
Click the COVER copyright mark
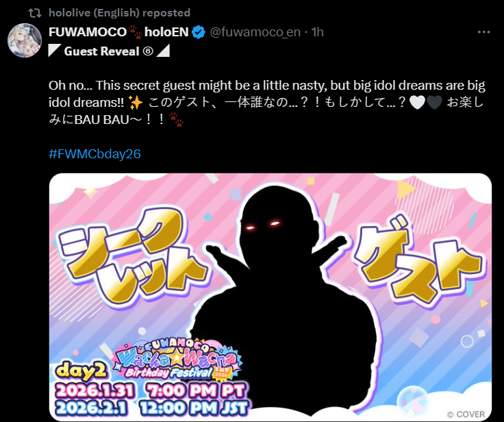[466, 414]
